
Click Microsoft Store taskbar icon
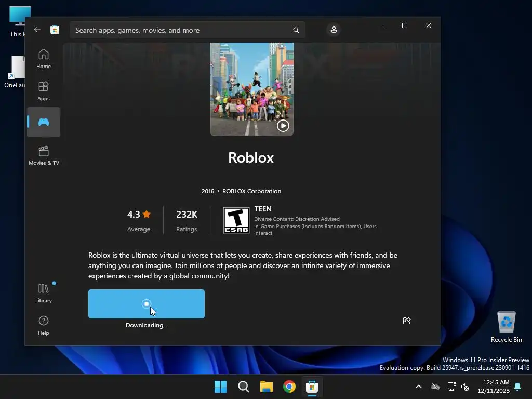[312, 387]
